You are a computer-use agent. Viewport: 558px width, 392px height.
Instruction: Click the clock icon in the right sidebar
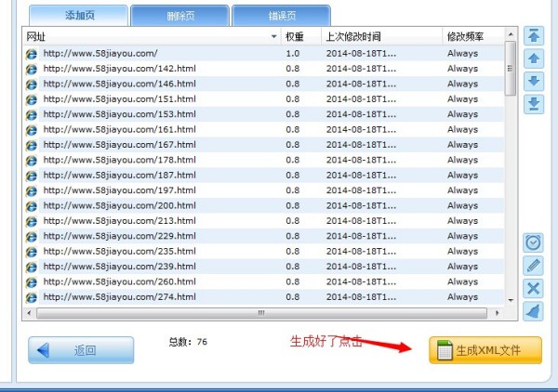coord(534,242)
